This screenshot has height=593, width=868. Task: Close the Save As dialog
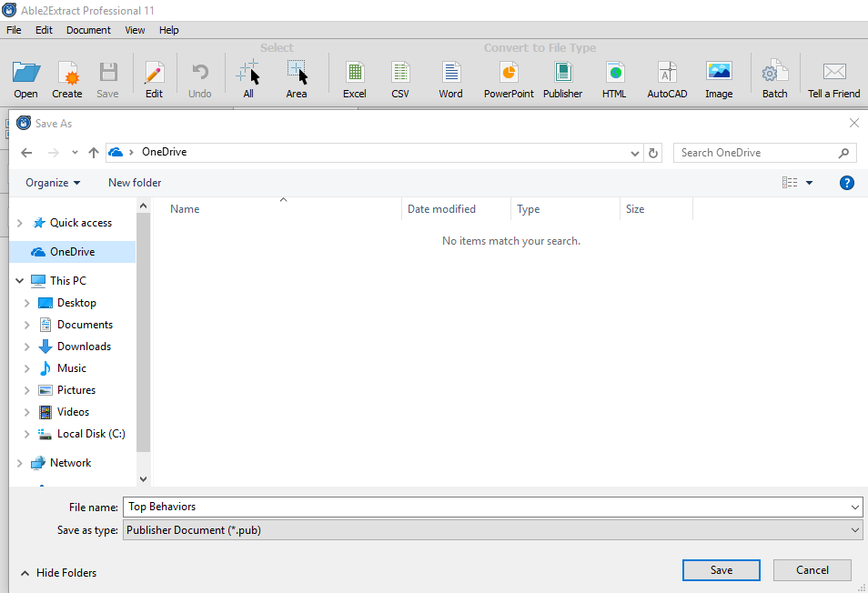click(854, 123)
